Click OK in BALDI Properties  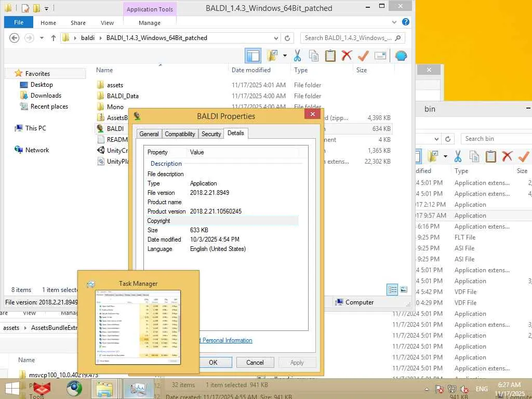click(x=213, y=362)
